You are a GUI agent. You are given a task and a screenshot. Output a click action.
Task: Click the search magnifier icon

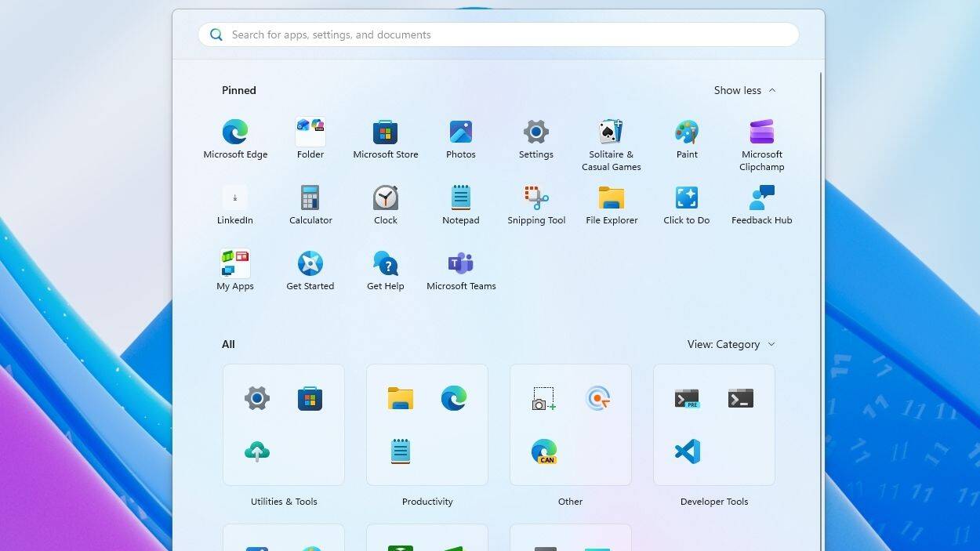pos(216,34)
